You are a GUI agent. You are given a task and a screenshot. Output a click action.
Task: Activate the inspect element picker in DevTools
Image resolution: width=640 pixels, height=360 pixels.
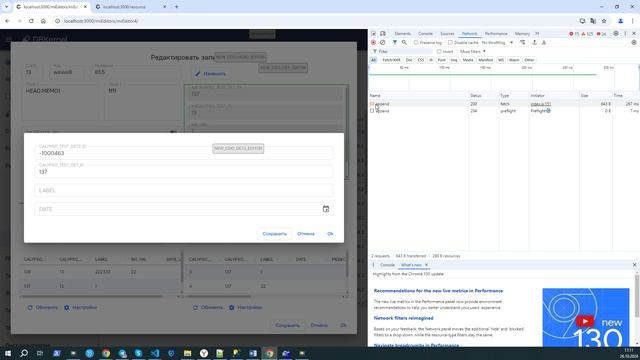(373, 33)
